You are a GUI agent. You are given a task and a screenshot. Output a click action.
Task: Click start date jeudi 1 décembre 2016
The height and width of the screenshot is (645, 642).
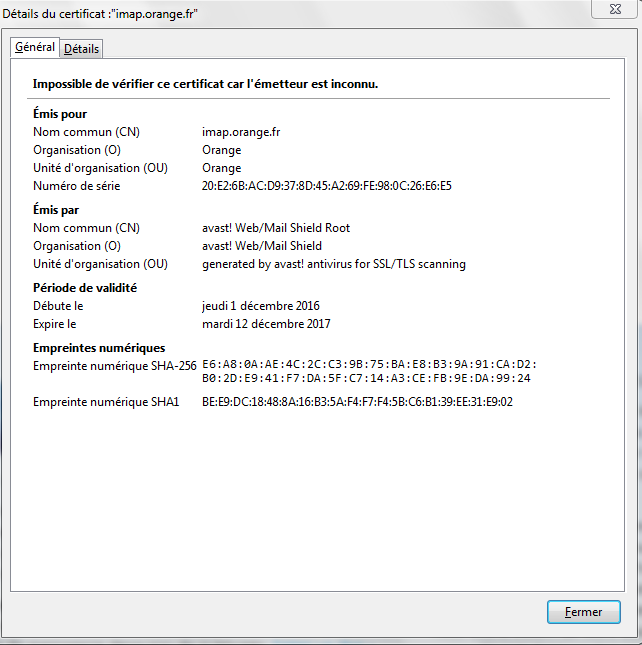coord(261,306)
